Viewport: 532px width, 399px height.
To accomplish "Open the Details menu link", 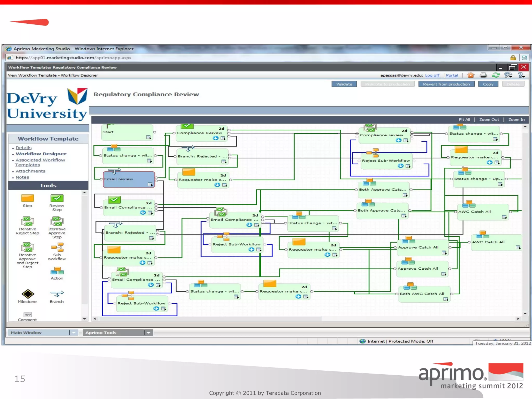I will point(23,148).
